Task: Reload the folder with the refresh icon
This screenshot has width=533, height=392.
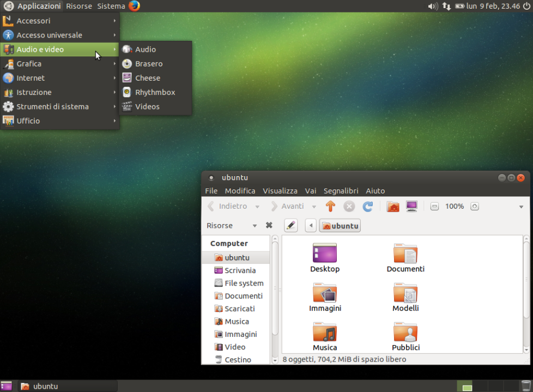Action: [x=368, y=207]
